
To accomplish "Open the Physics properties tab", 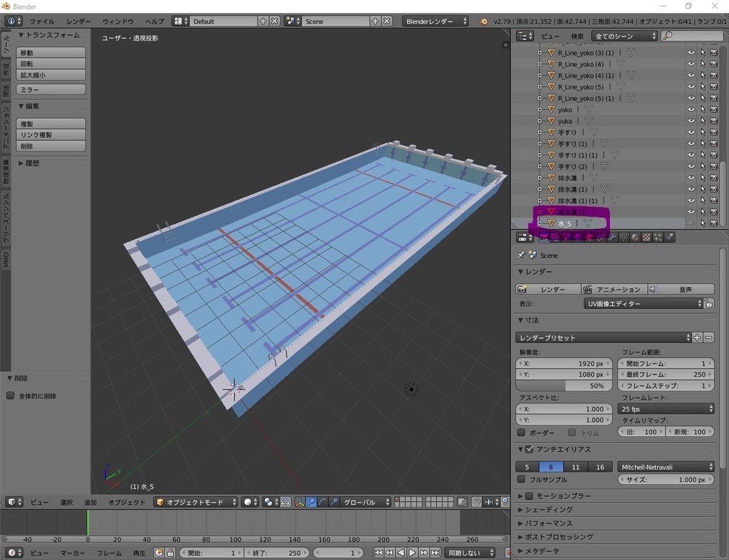I will pos(669,237).
